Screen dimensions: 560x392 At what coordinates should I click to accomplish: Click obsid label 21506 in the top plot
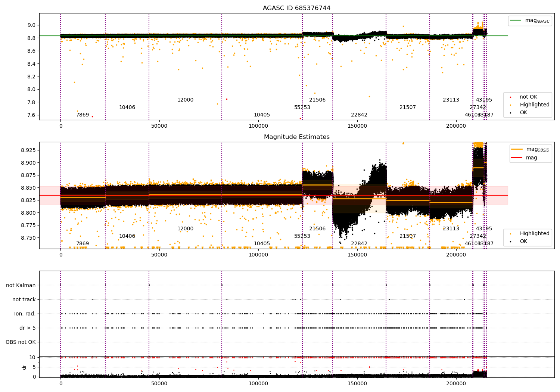317,100
